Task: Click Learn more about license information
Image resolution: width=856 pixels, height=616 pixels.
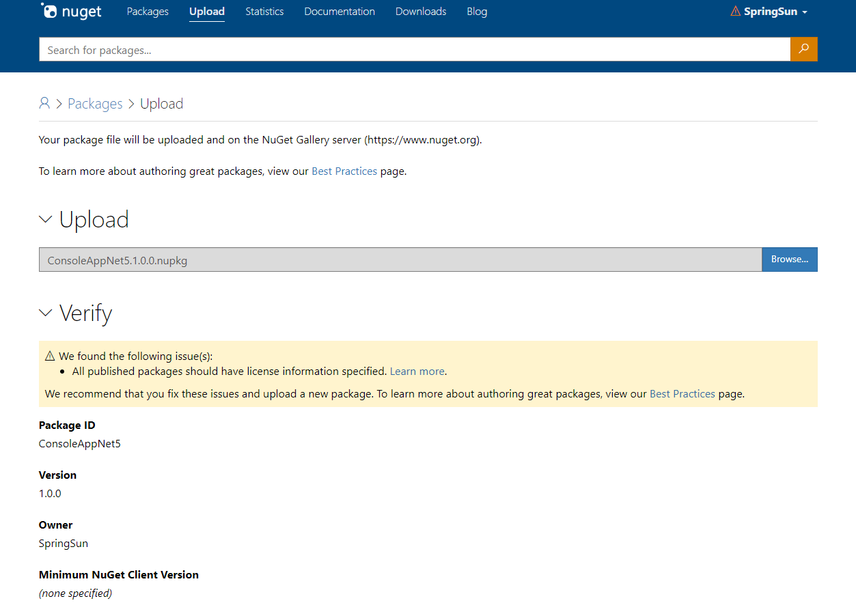Action: point(417,372)
